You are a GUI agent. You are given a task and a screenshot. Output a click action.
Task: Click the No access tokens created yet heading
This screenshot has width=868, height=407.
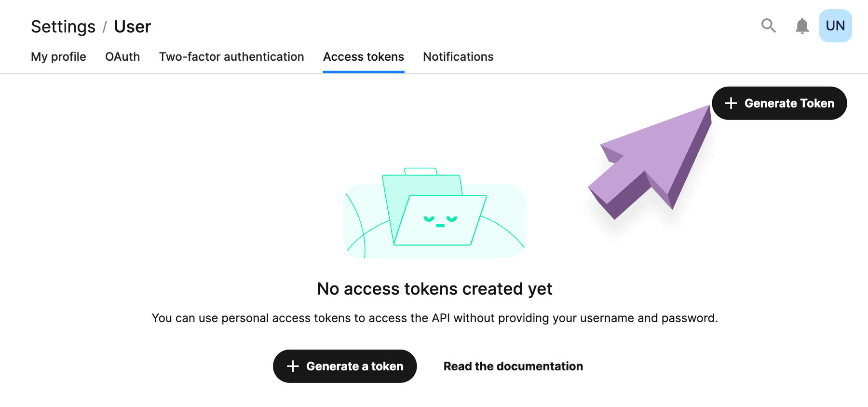pos(434,289)
